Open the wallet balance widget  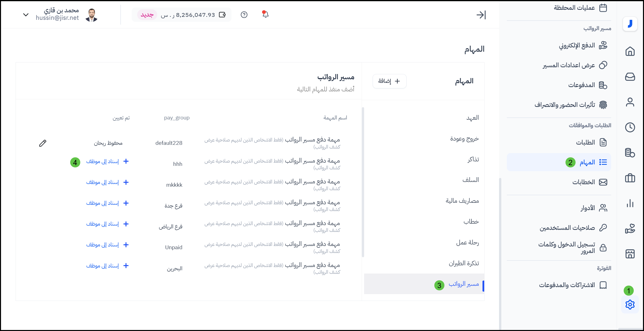click(x=196, y=15)
